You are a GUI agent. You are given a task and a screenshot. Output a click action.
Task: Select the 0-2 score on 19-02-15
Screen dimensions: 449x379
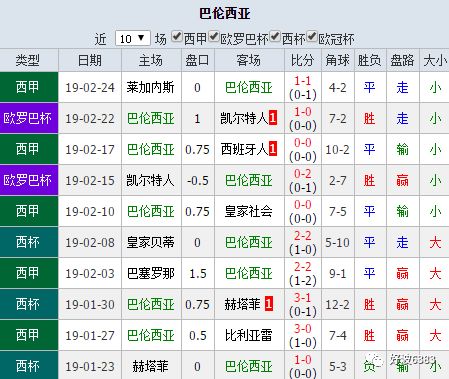[x=302, y=174]
